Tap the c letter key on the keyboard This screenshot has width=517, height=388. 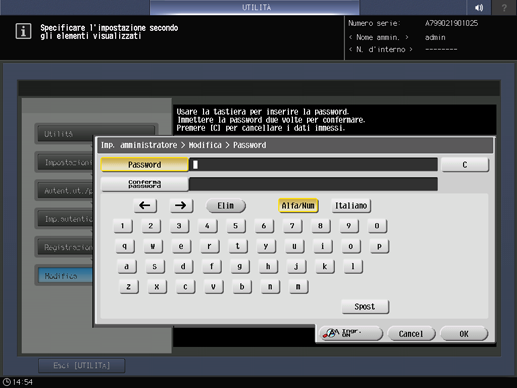pyautogui.click(x=185, y=287)
